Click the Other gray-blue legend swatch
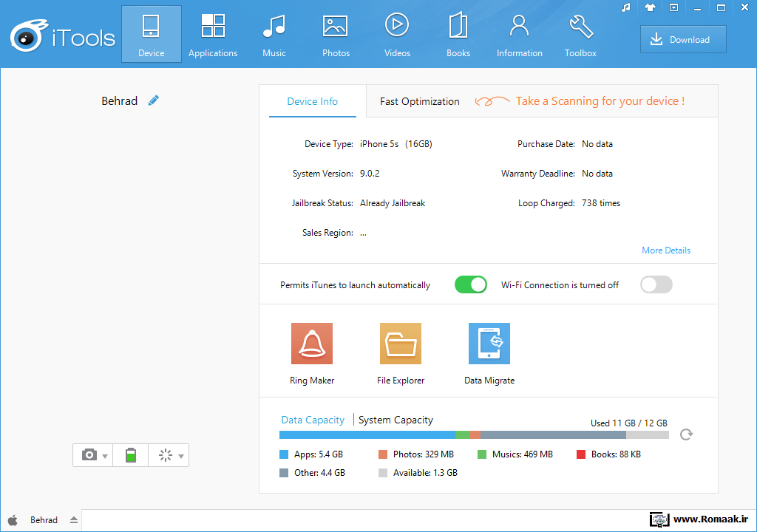Image resolution: width=757 pixels, height=532 pixels. [x=284, y=473]
